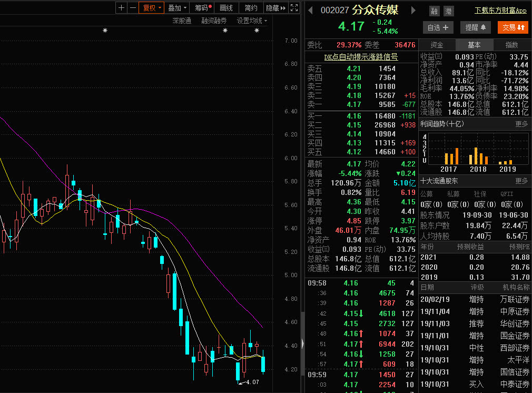Click 股东户数 19.84万 value
This screenshot has width=532, height=393.
(x=478, y=225)
